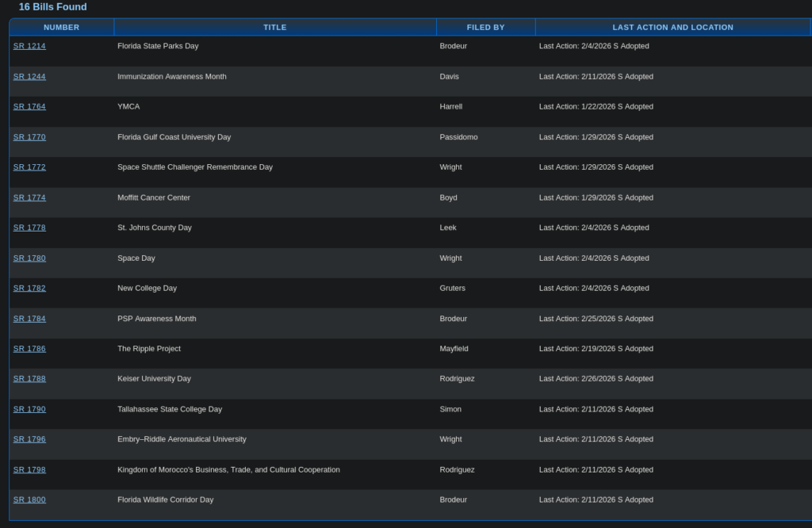Sort using LAST ACTION AND LOCATION header
Screen dimensions: 812x528
(x=672, y=26)
